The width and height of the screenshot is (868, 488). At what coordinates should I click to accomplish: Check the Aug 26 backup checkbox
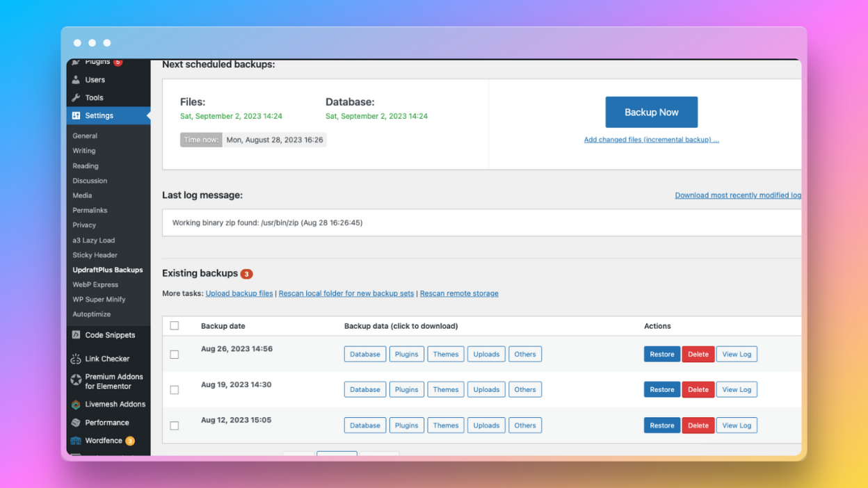pyautogui.click(x=174, y=353)
